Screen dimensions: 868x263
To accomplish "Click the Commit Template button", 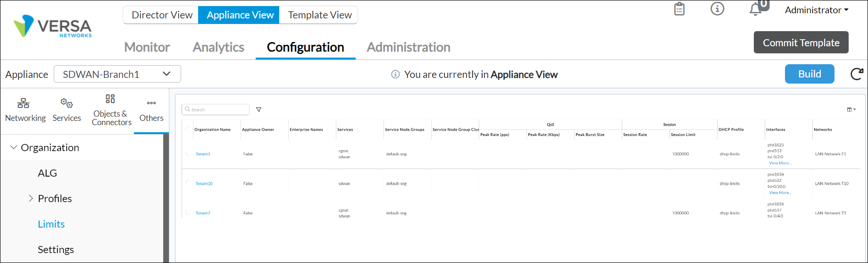I will pyautogui.click(x=801, y=42).
